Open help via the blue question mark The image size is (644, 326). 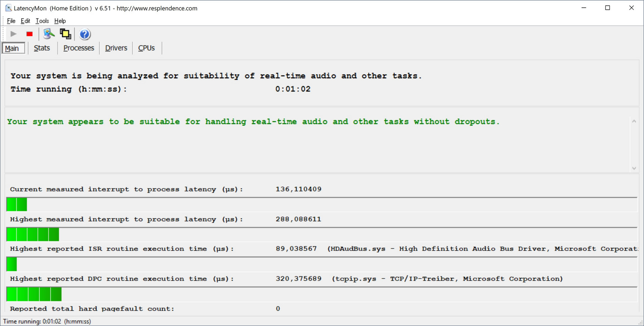[85, 34]
